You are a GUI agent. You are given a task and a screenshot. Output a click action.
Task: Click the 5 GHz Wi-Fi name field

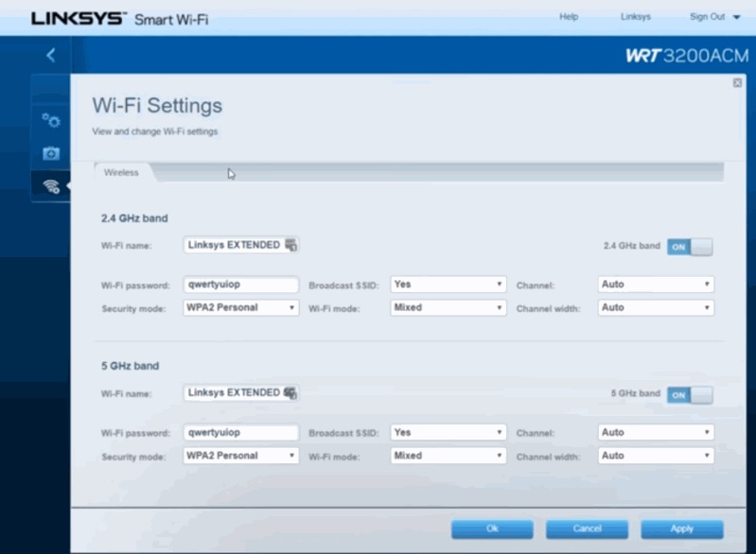240,392
